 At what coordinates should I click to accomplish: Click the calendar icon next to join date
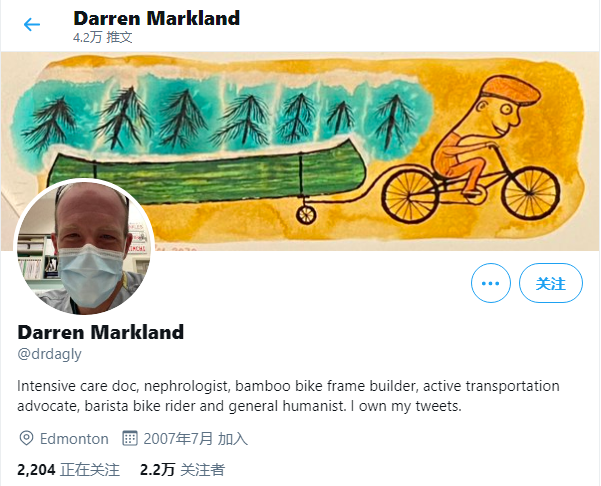tap(130, 438)
